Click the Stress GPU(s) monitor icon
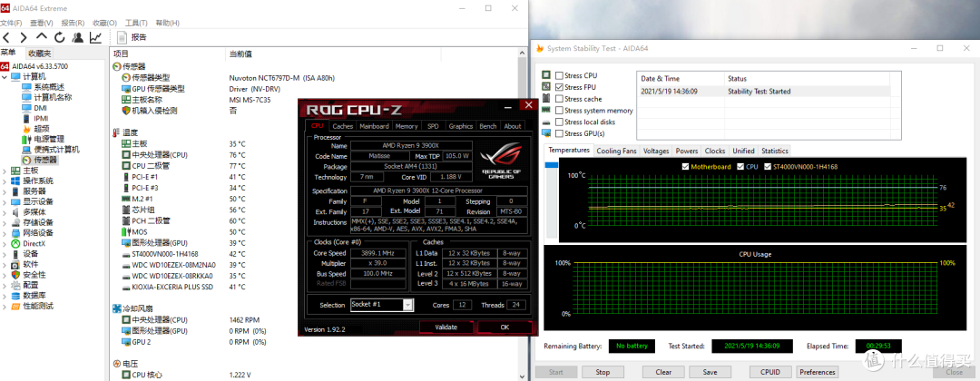Image resolution: width=980 pixels, height=381 pixels. [546, 133]
